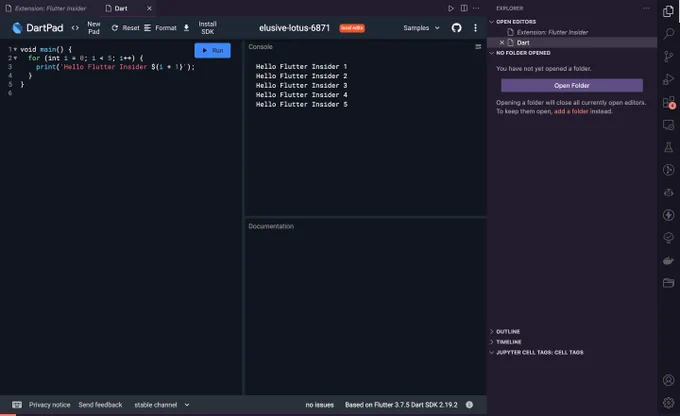This screenshot has height=416, width=680.
Task: Open Explorer panel more actions ellipsis
Action: coord(646,8)
